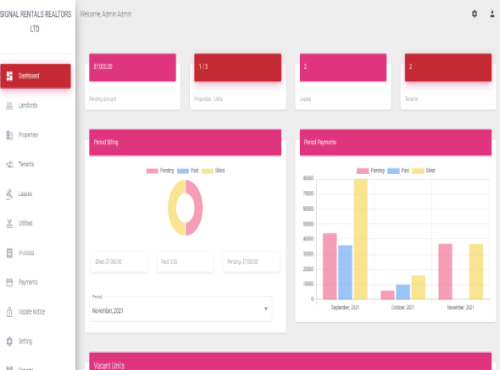Click the September 2021 blue Paid bar
Screen dimensions: 500x370
pos(345,272)
